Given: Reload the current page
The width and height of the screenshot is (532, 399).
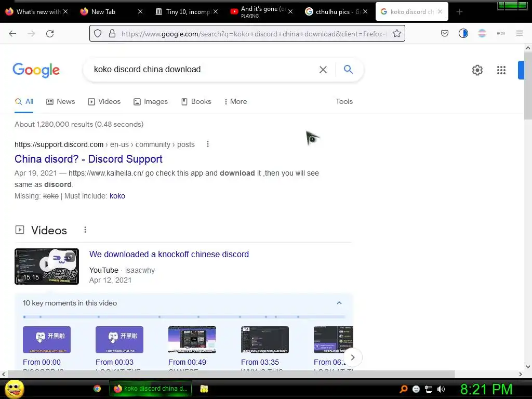Looking at the screenshot, I should coord(50,34).
